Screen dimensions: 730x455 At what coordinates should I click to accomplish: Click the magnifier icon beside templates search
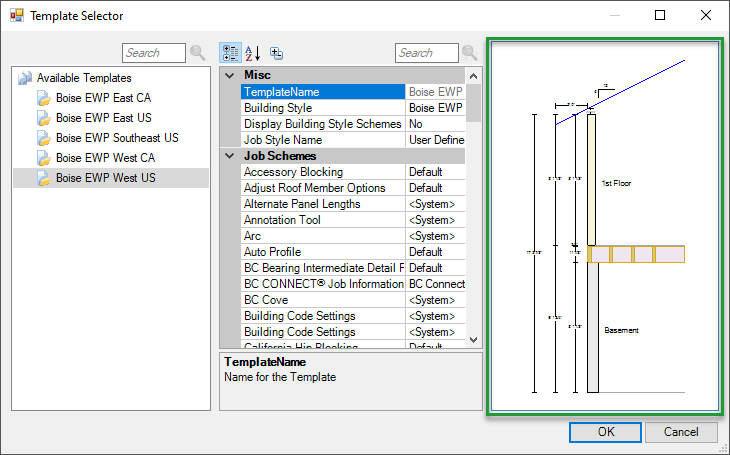pyautogui.click(x=197, y=53)
